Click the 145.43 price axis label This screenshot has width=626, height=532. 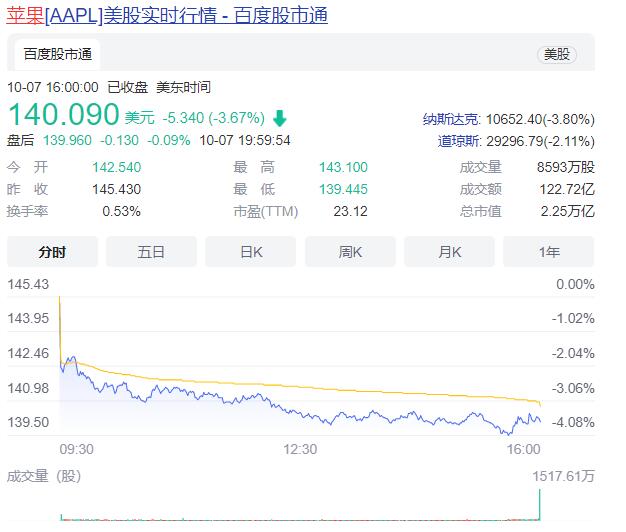[28, 284]
